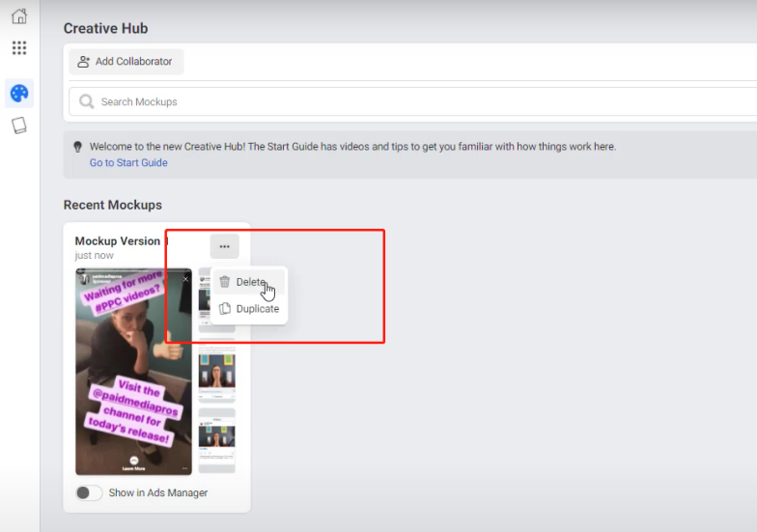Select the Creative Hub palette icon
This screenshot has width=757, height=532.
[19, 94]
